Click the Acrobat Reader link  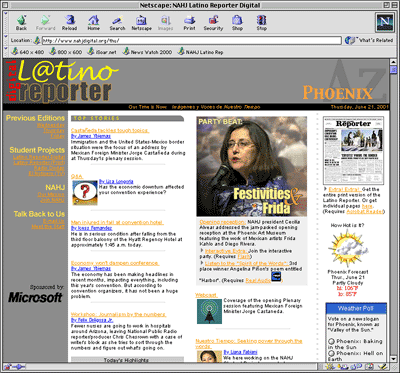[365, 211]
